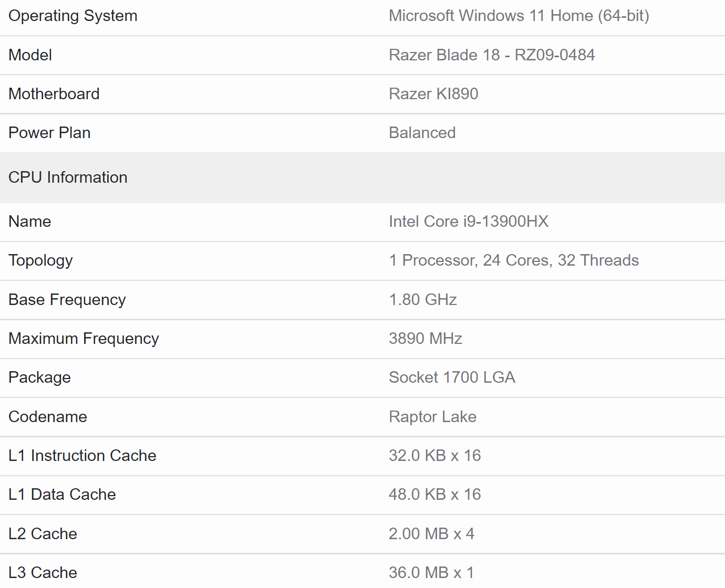Click the Operating System row label

pos(73,16)
